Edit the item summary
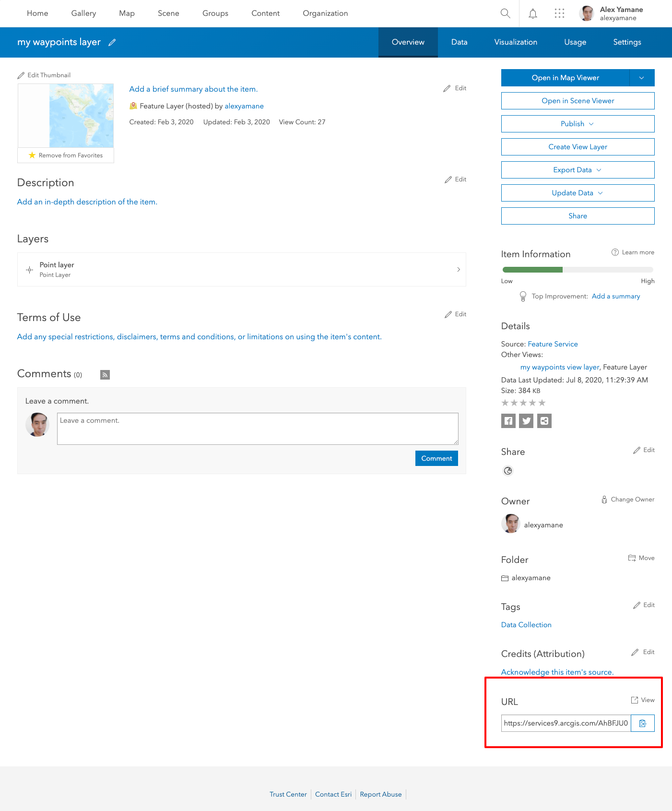The height and width of the screenshot is (811, 672). click(455, 88)
